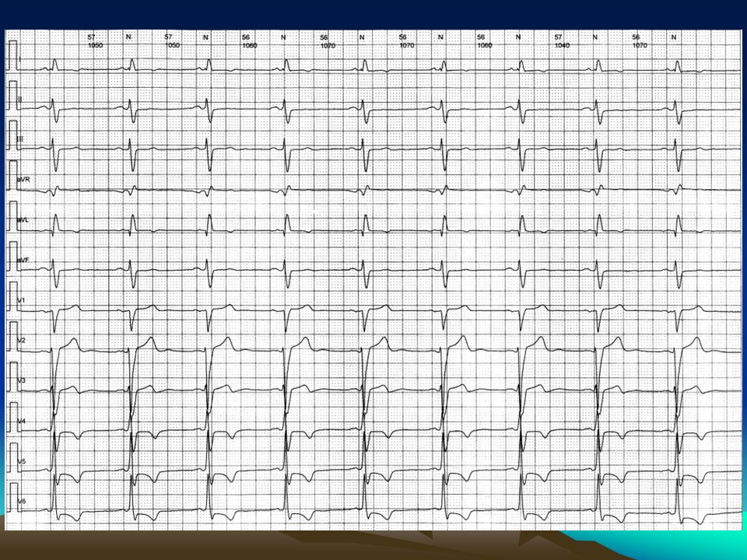Click the lead III label

coord(20,138)
